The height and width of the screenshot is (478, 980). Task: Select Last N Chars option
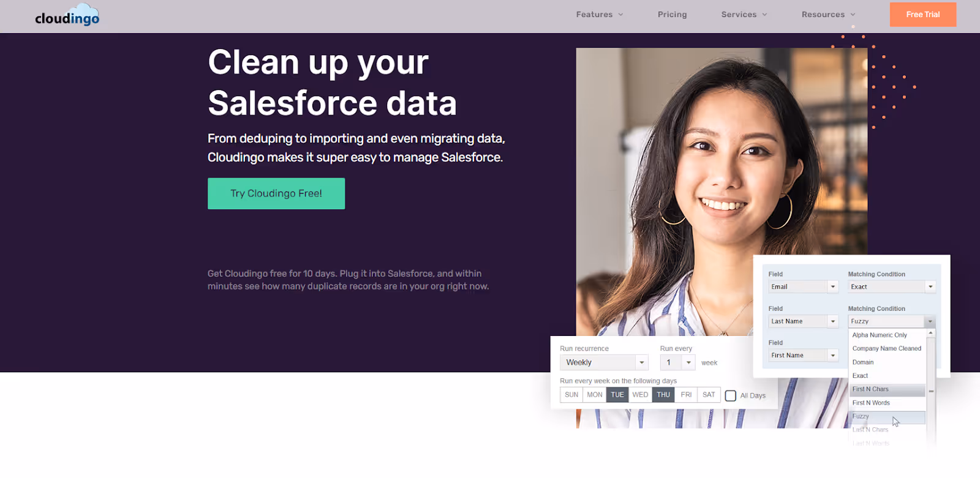tap(887, 430)
